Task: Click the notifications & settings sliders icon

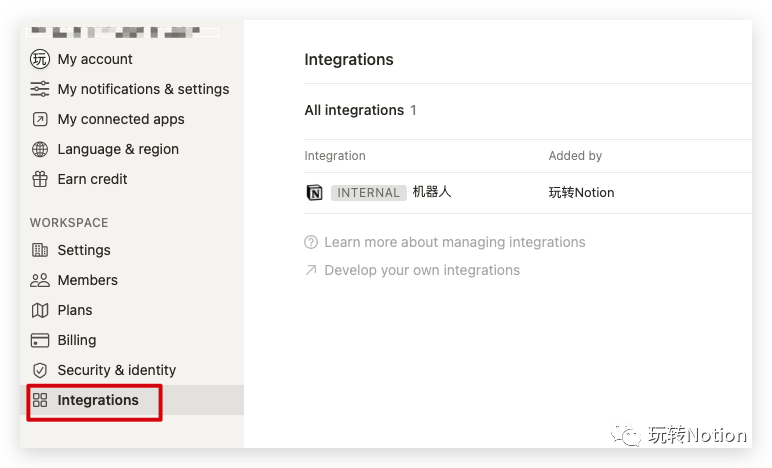Action: pos(40,89)
